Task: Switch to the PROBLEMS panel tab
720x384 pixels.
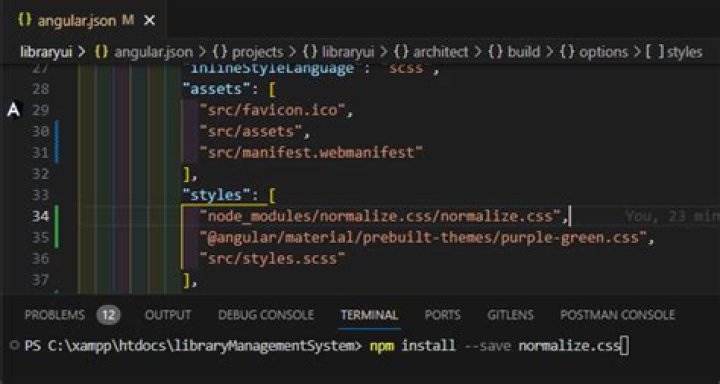Action: point(55,315)
